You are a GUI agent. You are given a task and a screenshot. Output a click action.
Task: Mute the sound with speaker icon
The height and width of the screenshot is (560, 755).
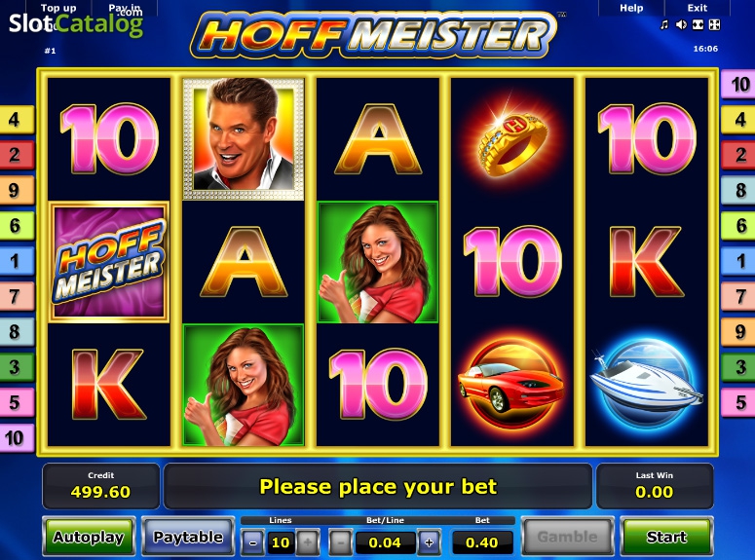click(681, 24)
